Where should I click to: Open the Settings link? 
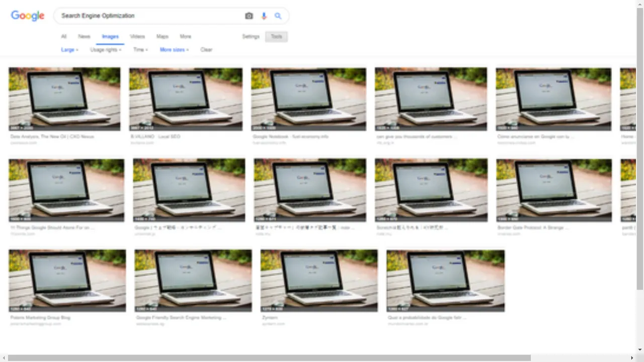pos(251,37)
